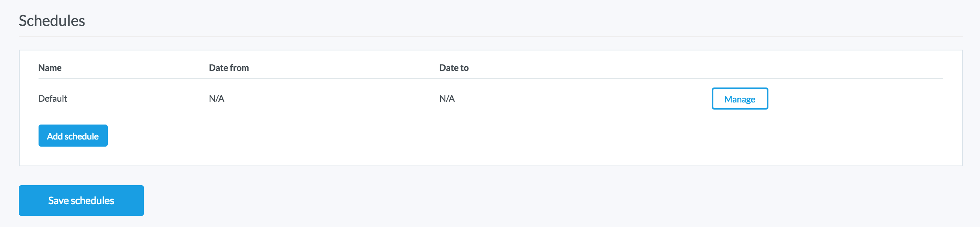
Task: Click the Default text in the Name column
Action: 53,99
